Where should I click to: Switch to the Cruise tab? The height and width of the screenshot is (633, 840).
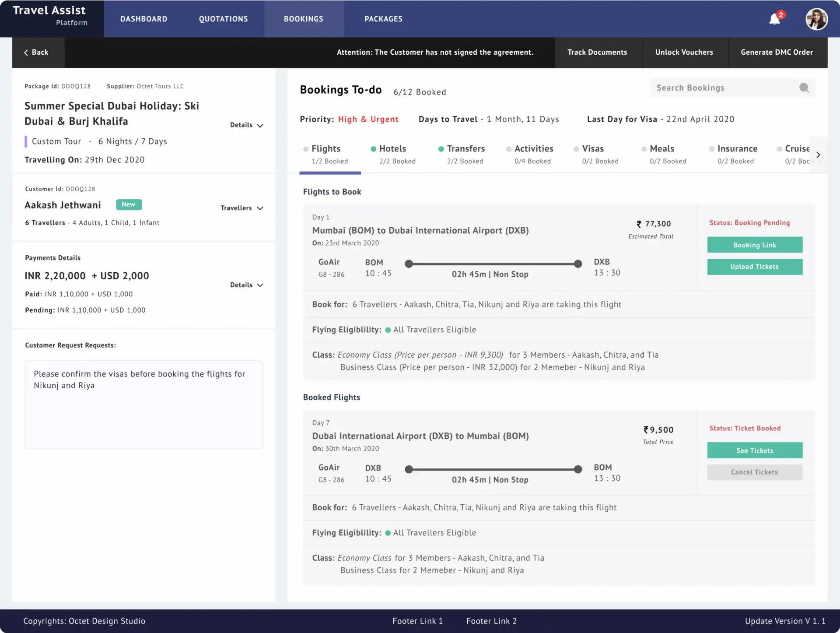tap(794, 155)
